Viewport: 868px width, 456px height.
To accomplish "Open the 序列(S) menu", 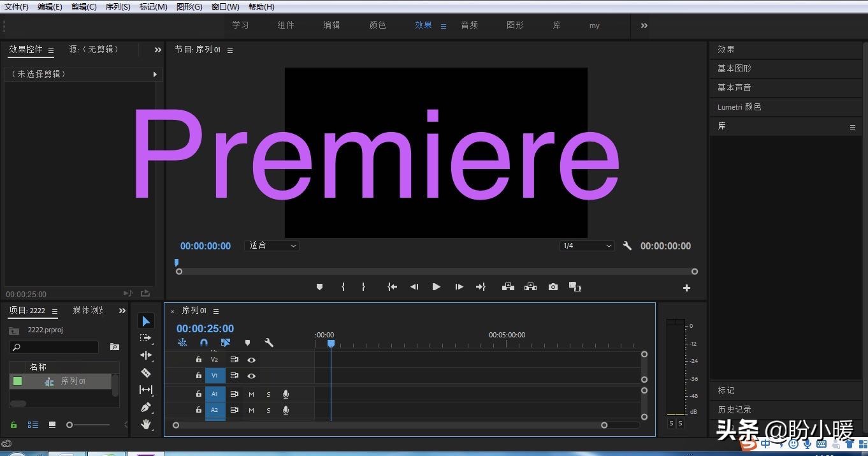I will pos(118,6).
